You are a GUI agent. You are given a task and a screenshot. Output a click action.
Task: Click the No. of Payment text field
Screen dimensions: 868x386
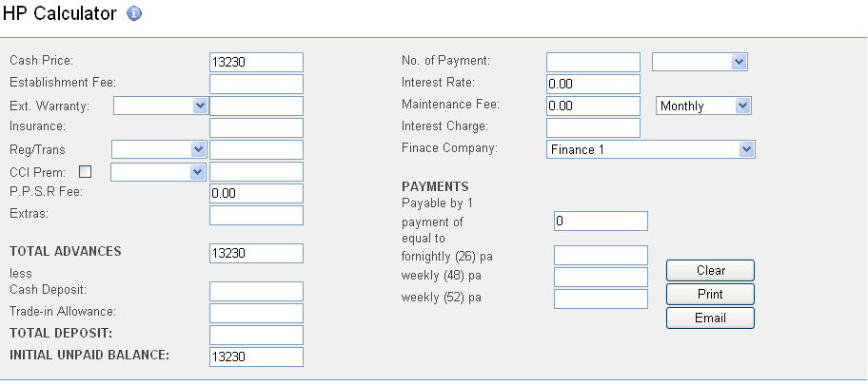593,62
